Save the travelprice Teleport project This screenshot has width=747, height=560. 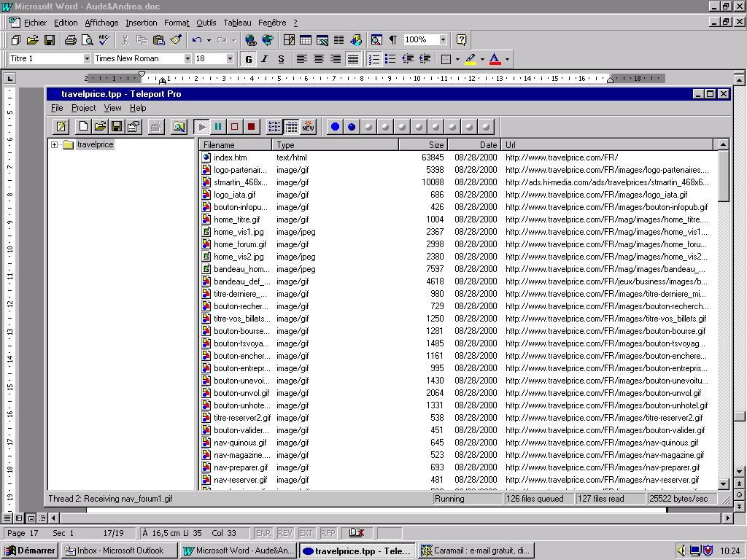(x=117, y=127)
